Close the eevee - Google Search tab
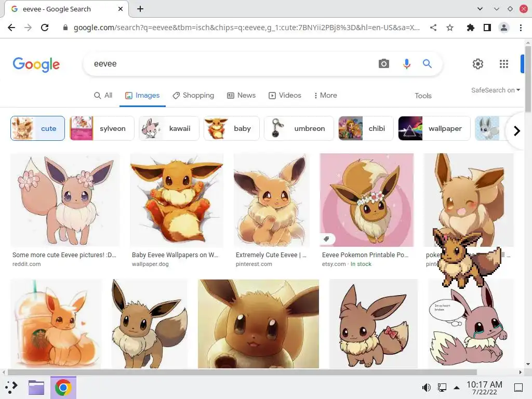This screenshot has width=532, height=399. (x=121, y=9)
